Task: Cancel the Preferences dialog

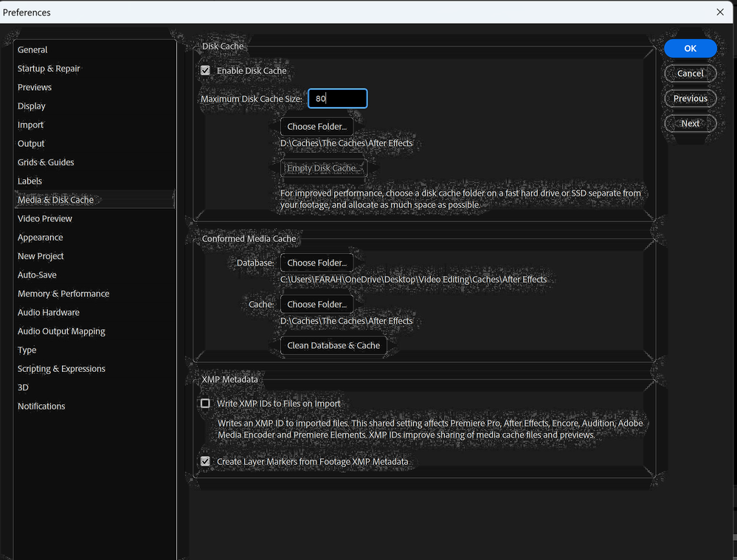Action: (x=690, y=73)
